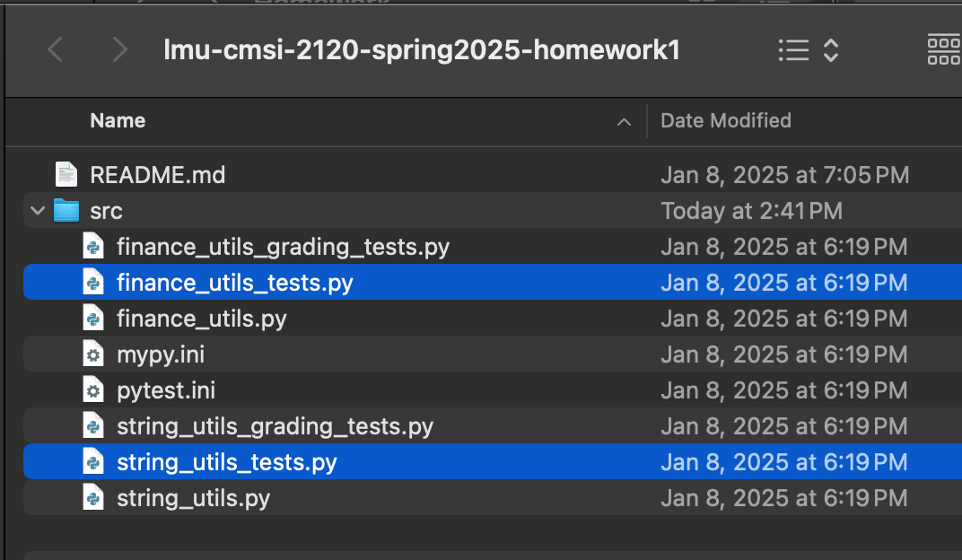Open the list view options icon
The width and height of the screenshot is (962, 560).
pos(794,50)
